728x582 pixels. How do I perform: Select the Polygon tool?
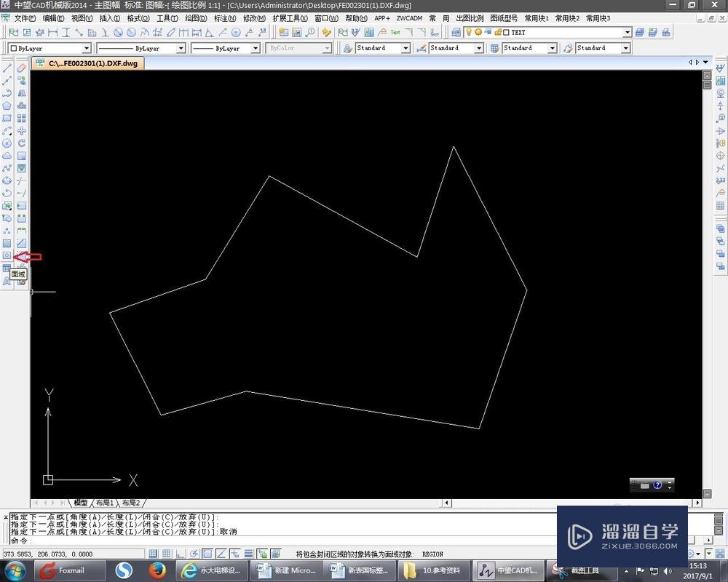click(8, 105)
